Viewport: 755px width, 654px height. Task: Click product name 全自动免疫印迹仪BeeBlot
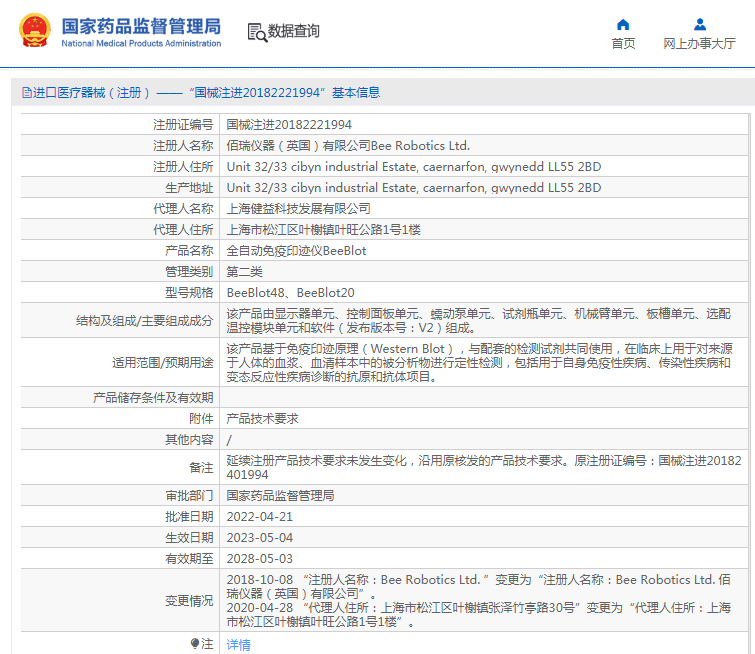[x=296, y=251]
